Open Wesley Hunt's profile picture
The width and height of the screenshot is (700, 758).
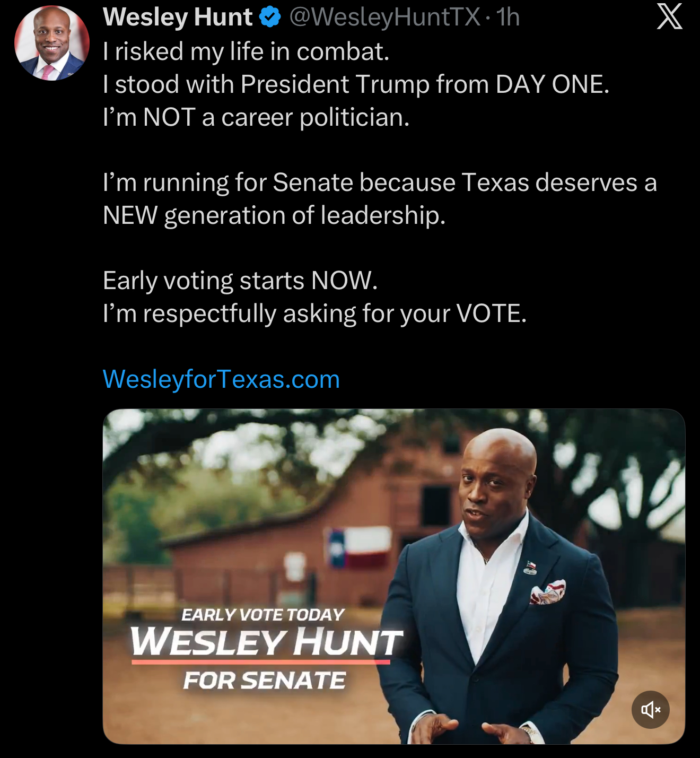(51, 42)
